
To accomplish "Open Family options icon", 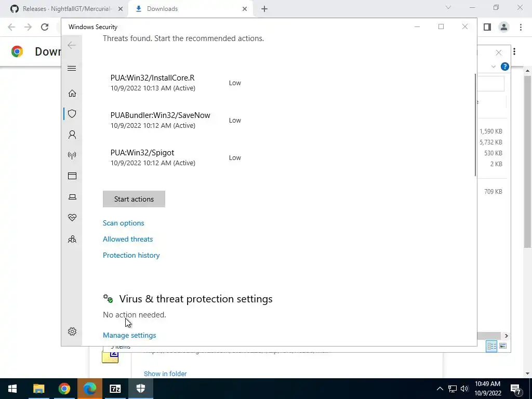I will (x=72, y=239).
